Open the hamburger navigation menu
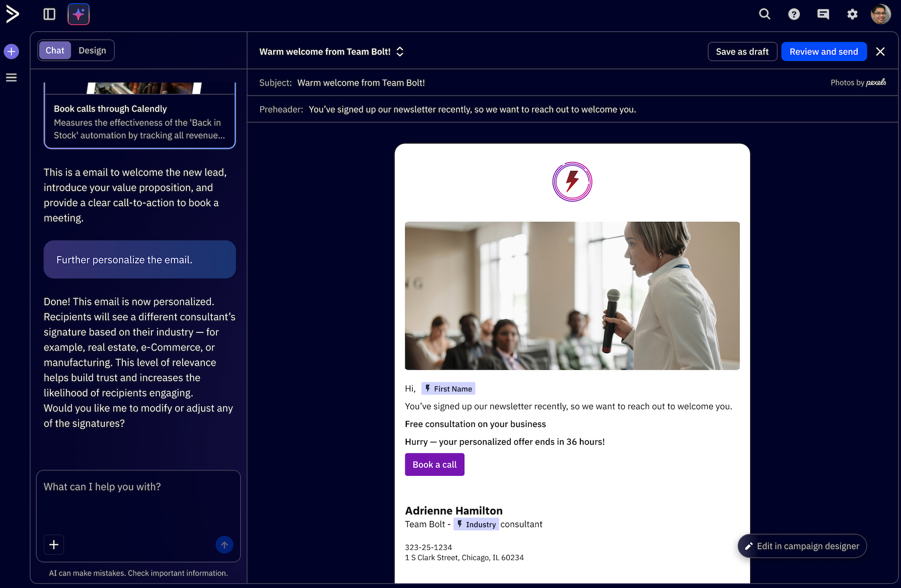 (x=11, y=77)
